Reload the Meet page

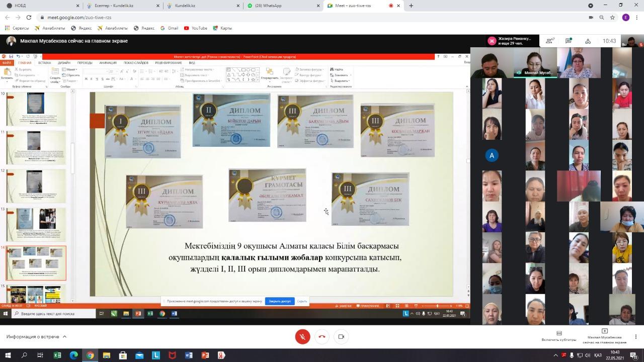tap(29, 17)
